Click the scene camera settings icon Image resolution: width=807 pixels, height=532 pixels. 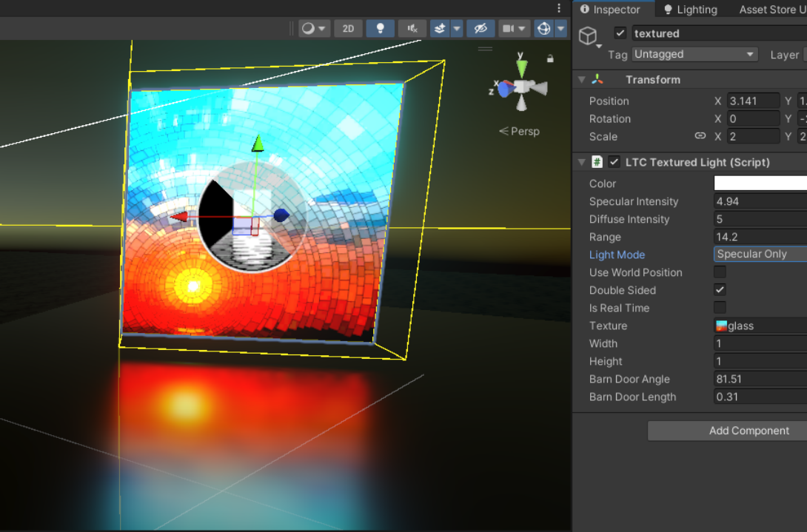(x=509, y=29)
